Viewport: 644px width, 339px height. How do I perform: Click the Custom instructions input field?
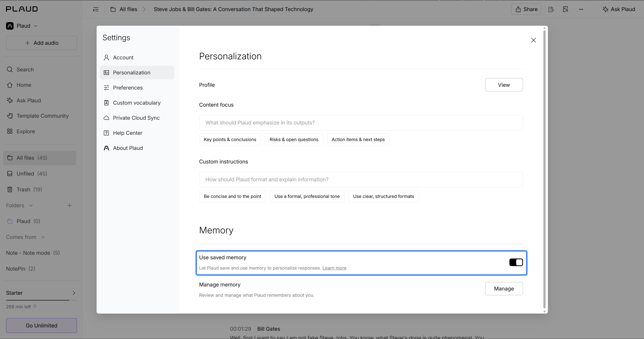pyautogui.click(x=361, y=180)
